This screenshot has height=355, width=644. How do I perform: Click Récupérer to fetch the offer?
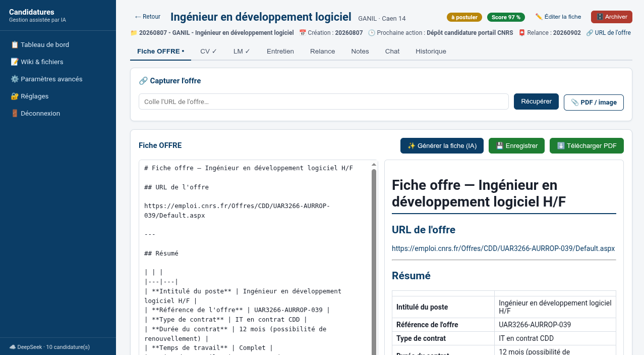(x=536, y=102)
